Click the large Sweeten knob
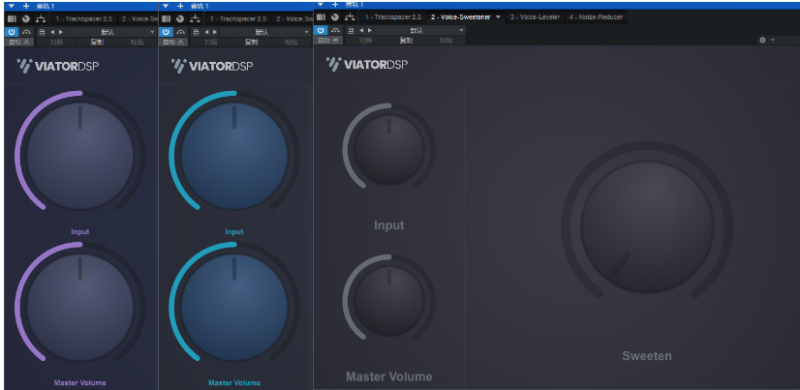 point(647,227)
